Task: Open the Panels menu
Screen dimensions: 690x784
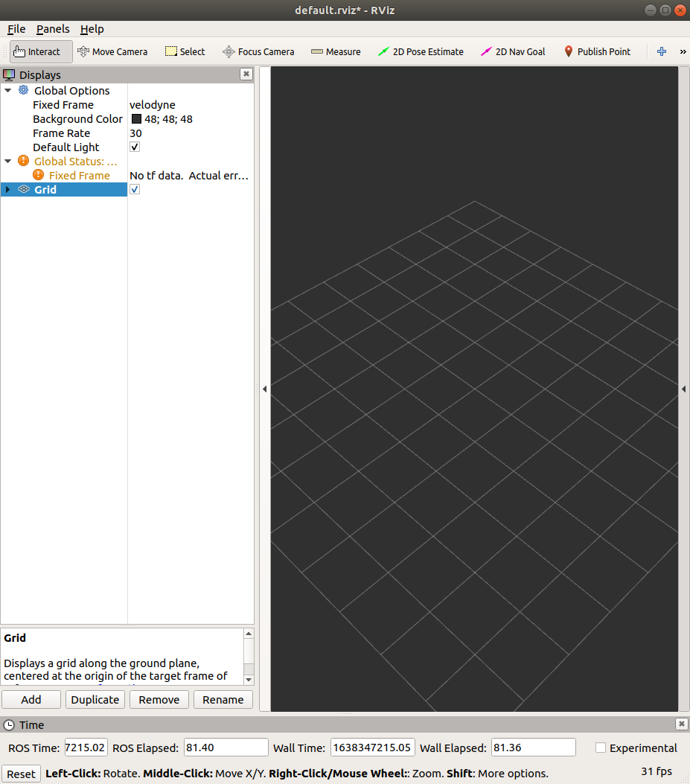Action: 53,29
